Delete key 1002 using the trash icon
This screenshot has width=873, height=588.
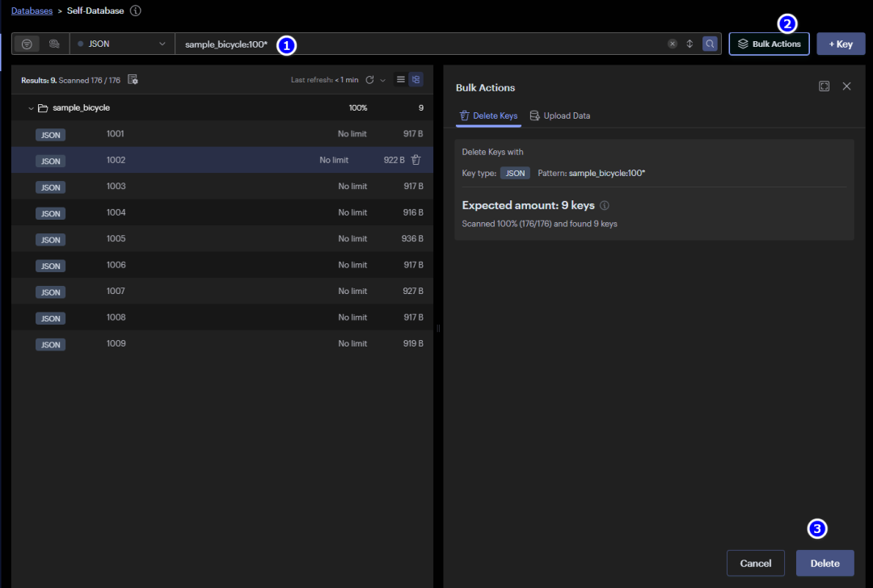(x=415, y=160)
